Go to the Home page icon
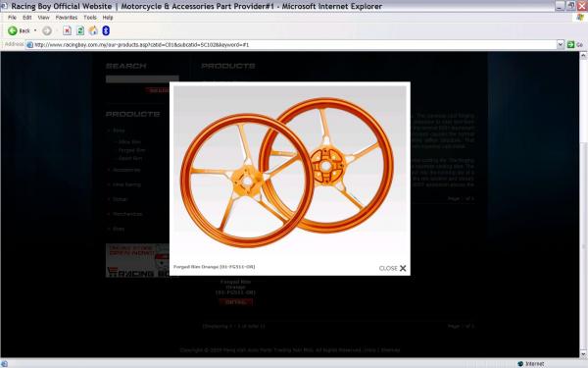This screenshot has width=588, height=368. click(x=93, y=30)
